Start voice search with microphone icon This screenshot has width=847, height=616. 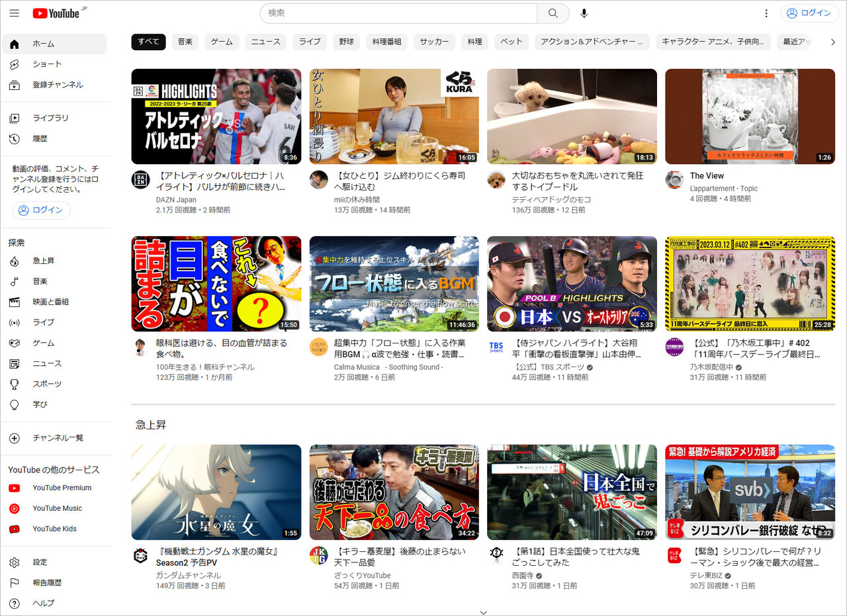[584, 13]
